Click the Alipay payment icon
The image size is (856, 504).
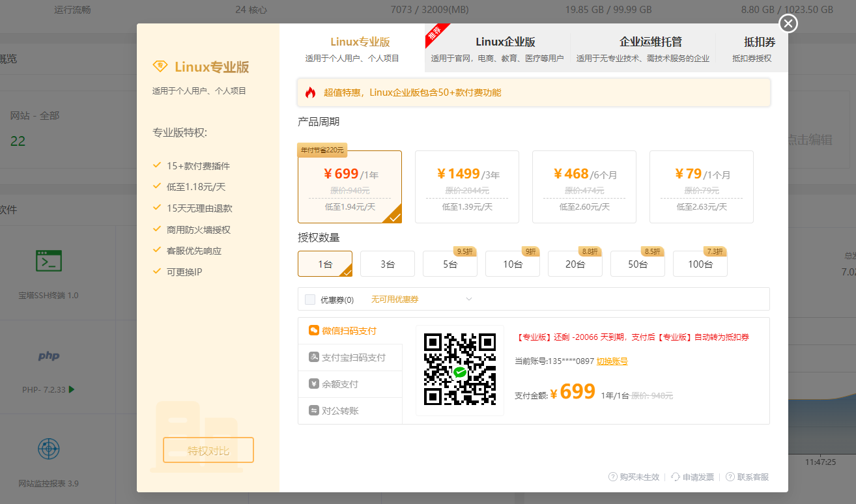pos(313,357)
